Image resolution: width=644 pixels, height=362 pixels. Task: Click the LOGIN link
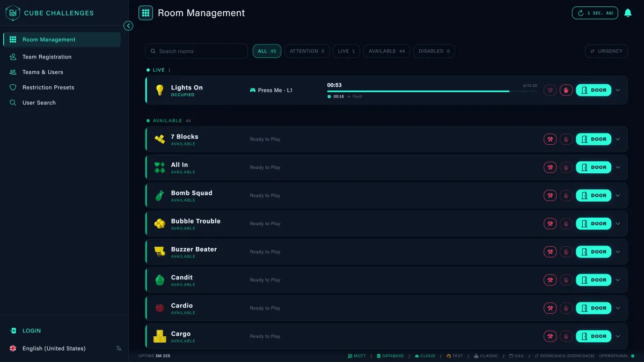[x=25, y=331]
